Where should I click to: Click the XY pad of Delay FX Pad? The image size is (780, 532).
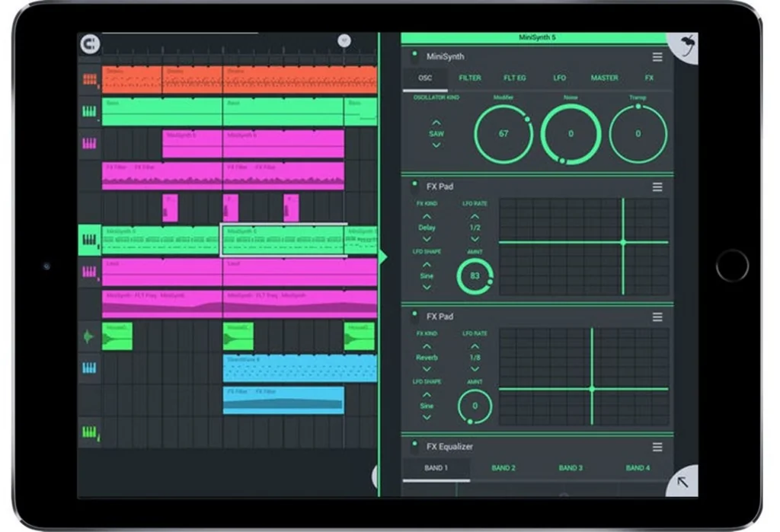tap(584, 247)
